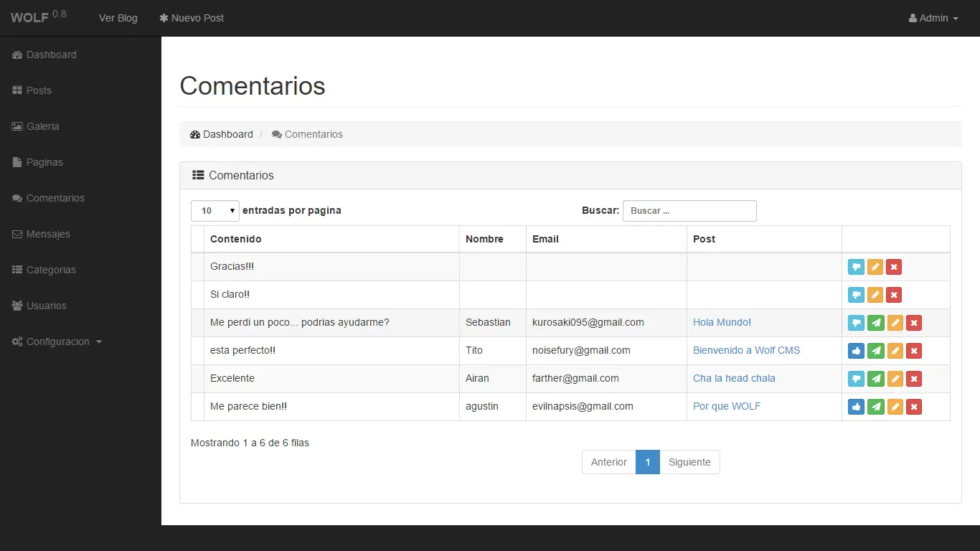The image size is (980, 551).
Task: Click paper-plane reply icon in agustin's row
Action: pyautogui.click(x=876, y=407)
